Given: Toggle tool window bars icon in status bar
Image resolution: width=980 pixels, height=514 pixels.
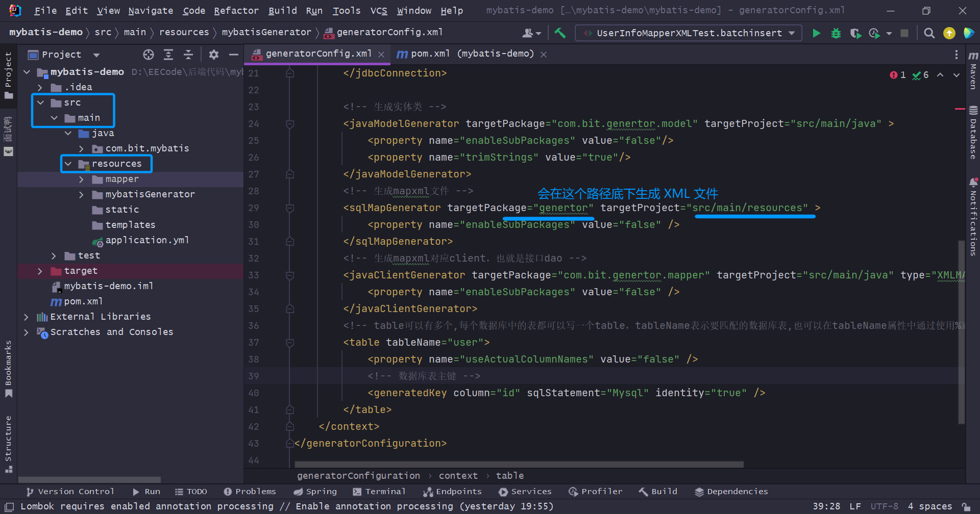Looking at the screenshot, I should pos(9,506).
